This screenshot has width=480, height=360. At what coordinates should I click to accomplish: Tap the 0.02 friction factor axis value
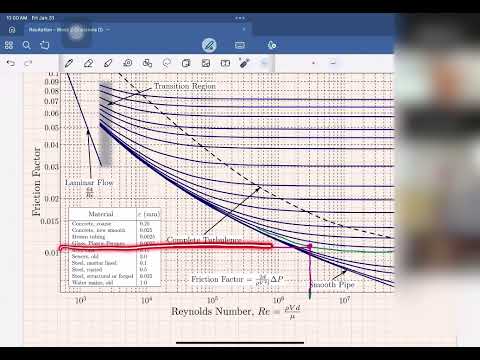52,199
